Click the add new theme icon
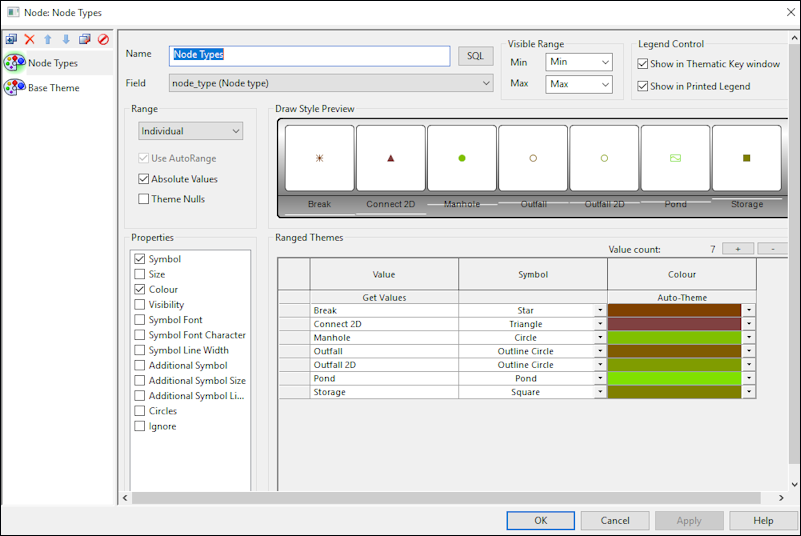The width and height of the screenshot is (801, 536). click(11, 40)
